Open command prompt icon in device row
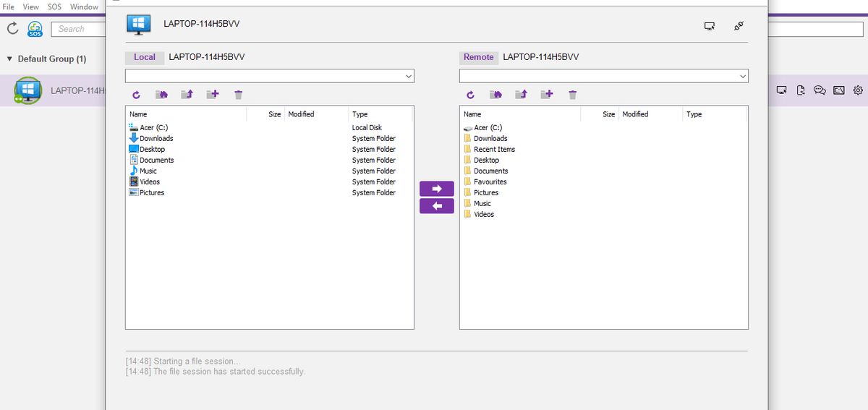The image size is (868, 410). pyautogui.click(x=839, y=90)
